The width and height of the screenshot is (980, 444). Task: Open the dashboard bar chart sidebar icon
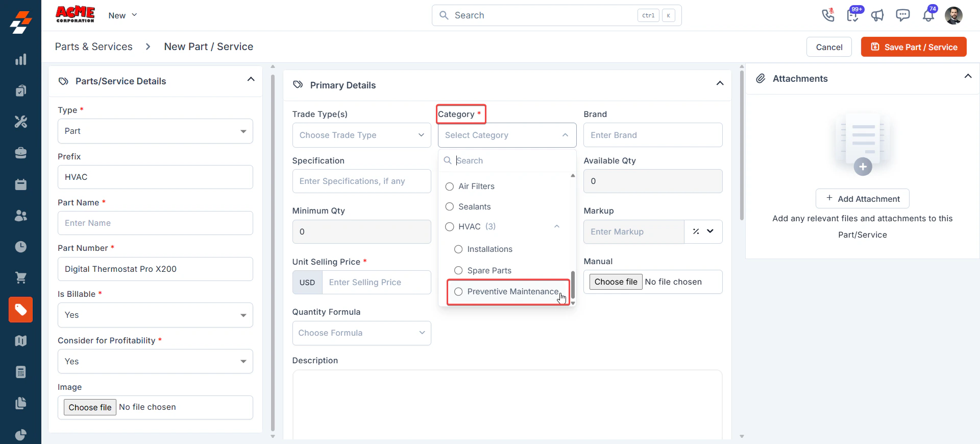coord(20,59)
